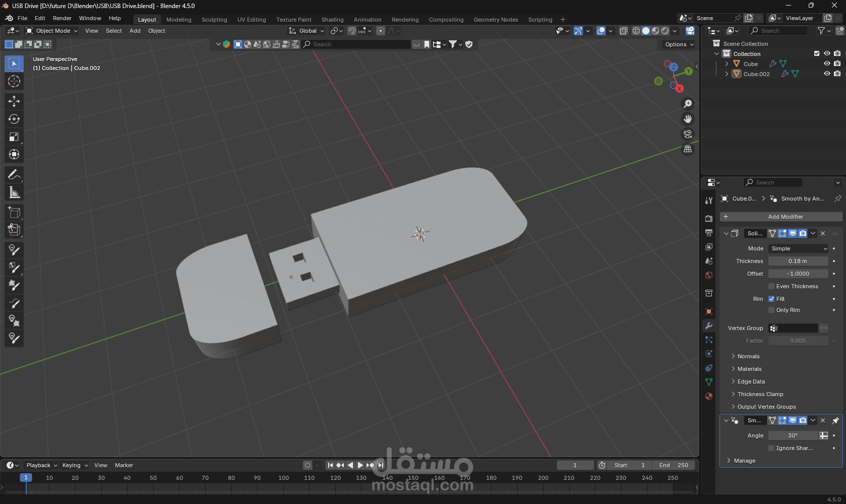Uncheck the Rim Fill checkbox
Viewport: 846px width, 504px height.
pos(771,299)
